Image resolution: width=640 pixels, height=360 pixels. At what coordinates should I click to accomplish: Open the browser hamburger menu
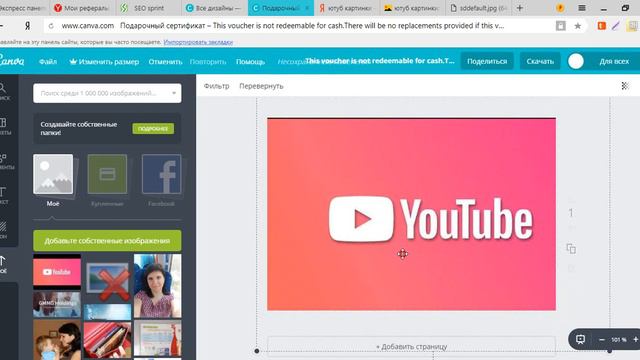582,8
